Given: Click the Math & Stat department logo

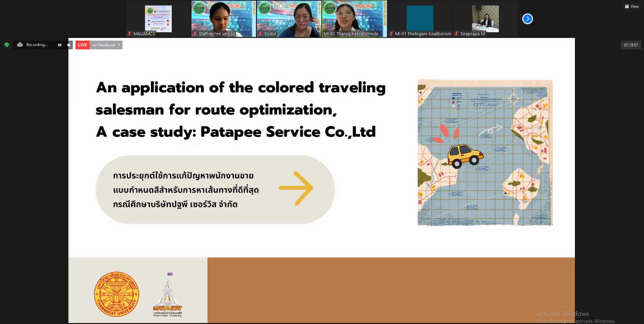Looking at the screenshot, I should (x=167, y=294).
